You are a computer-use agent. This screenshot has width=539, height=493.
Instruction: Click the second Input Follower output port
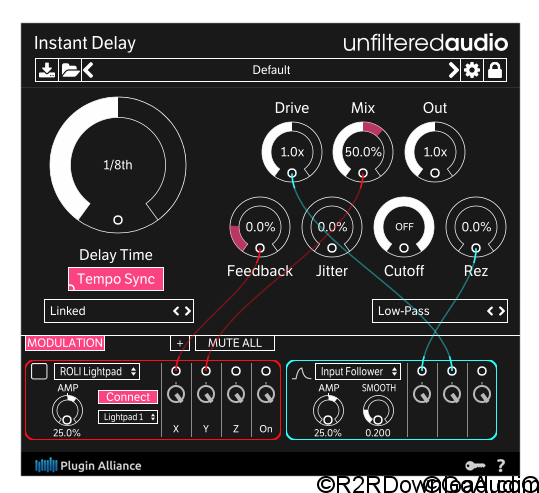point(452,371)
